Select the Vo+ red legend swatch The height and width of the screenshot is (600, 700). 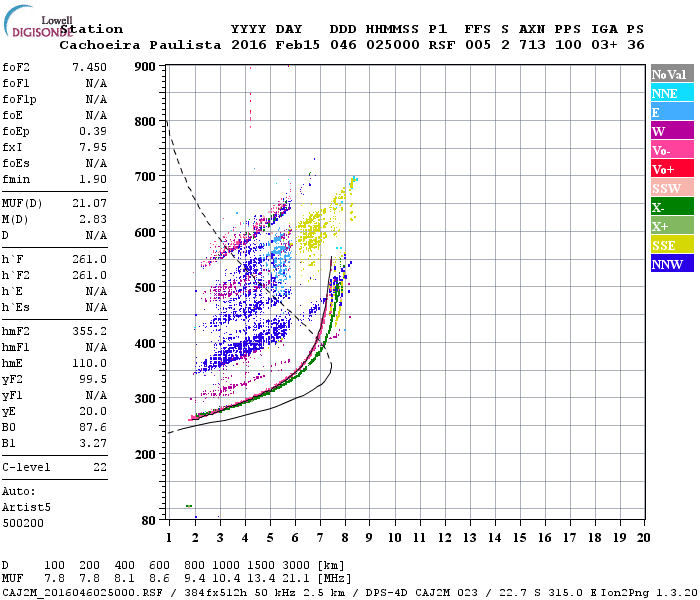point(672,169)
